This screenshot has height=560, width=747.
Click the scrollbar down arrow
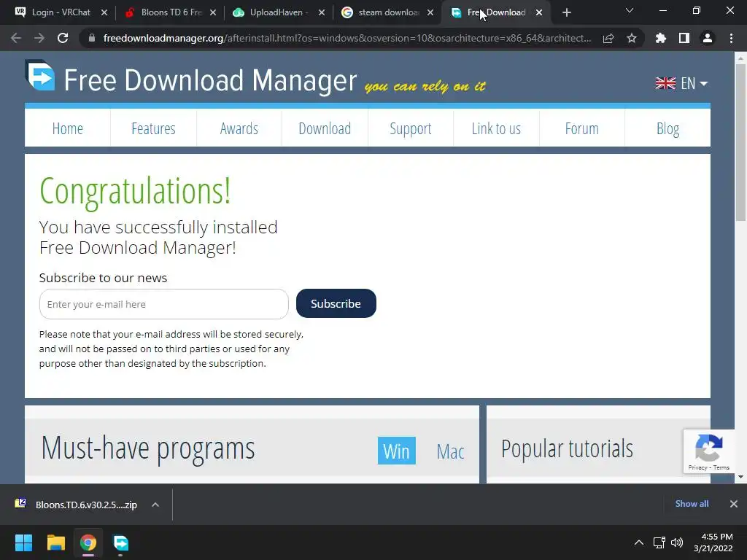point(740,477)
